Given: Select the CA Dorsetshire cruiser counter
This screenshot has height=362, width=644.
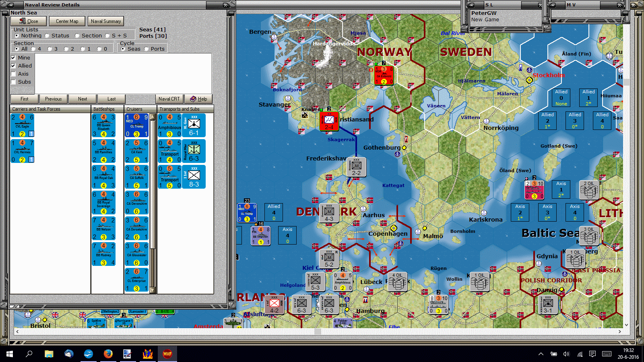Looking at the screenshot, I should [x=137, y=228].
